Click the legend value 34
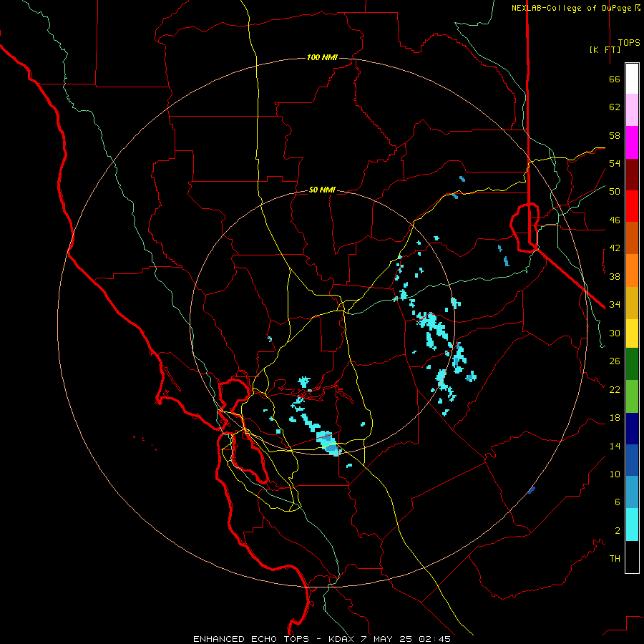The width and height of the screenshot is (644, 644). pyautogui.click(x=615, y=305)
